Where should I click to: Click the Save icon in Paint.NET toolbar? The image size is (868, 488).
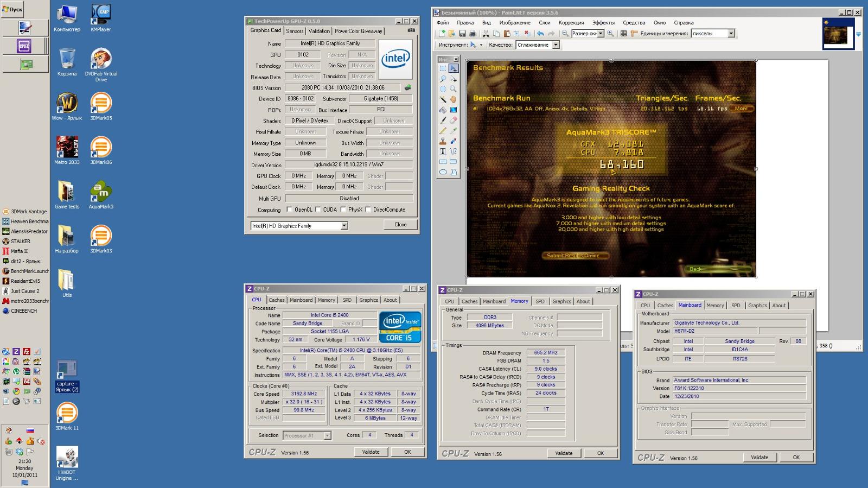coord(462,34)
